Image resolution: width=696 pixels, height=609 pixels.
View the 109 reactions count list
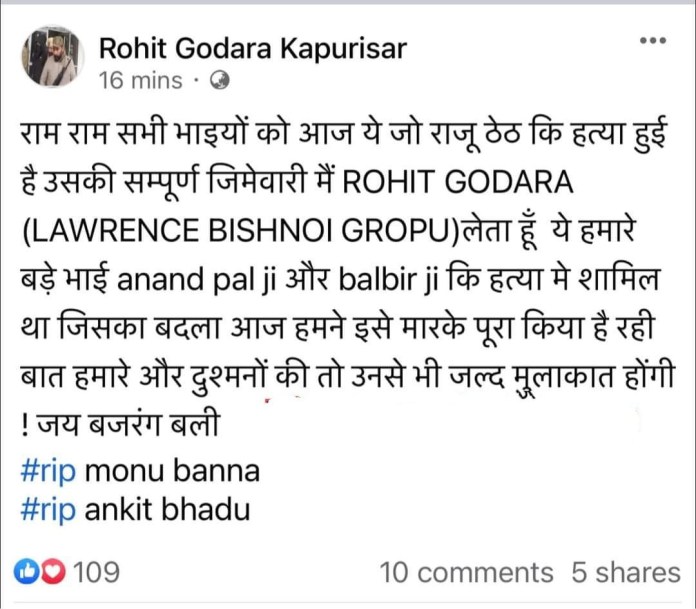pos(96,572)
